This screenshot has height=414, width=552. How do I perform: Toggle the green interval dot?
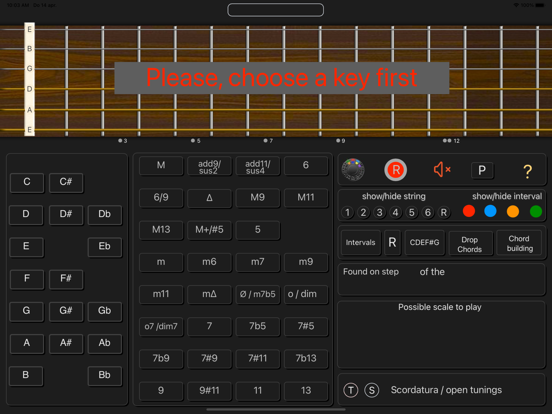click(536, 211)
